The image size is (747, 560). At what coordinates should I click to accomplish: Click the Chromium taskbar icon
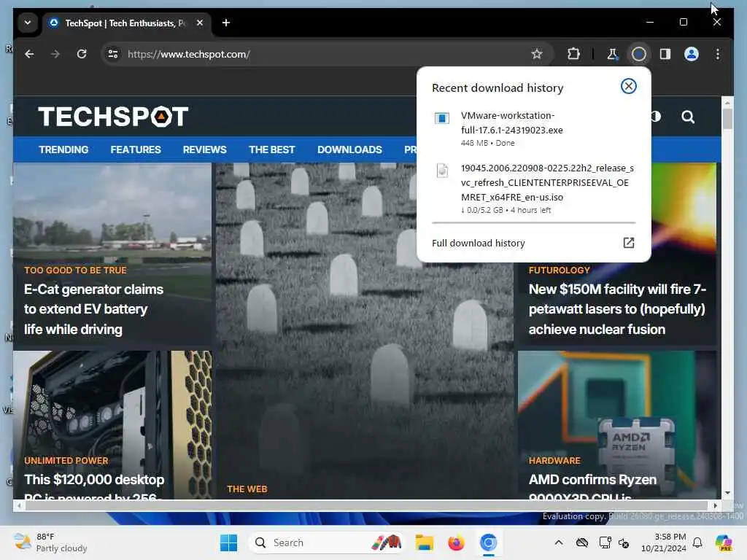(488, 542)
